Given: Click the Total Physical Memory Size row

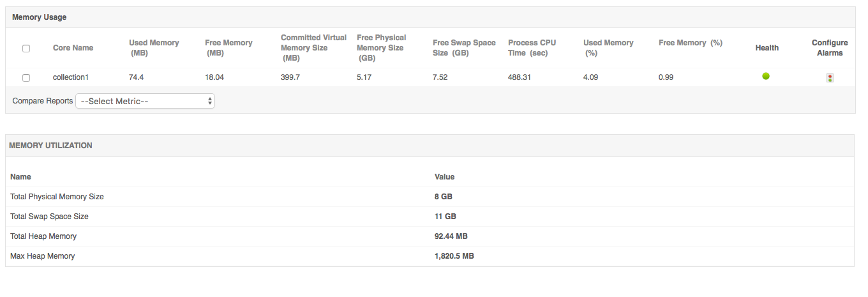Looking at the screenshot, I should (57, 197).
